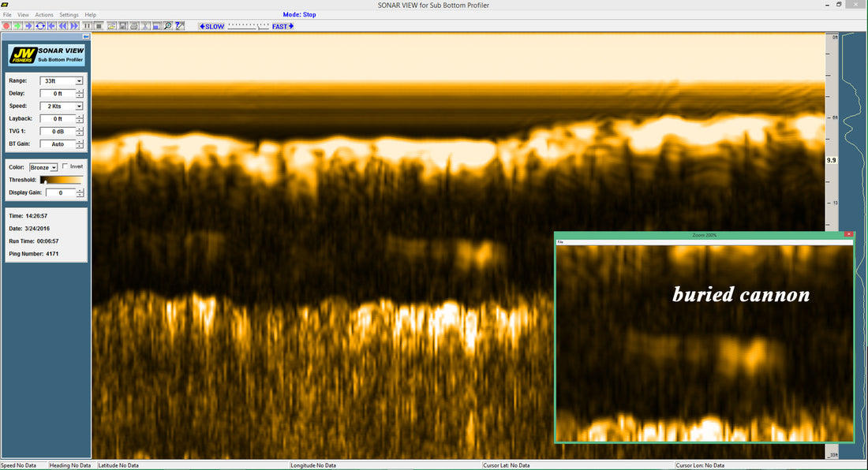Screen dimensions: 868x470
Task: Click the red Record button in toolbar
Action: 6,26
